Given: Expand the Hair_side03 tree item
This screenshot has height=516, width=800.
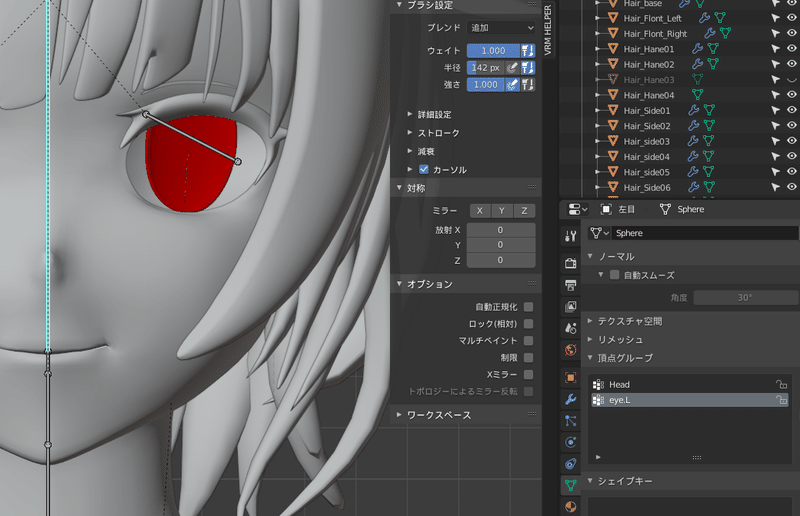Looking at the screenshot, I should 597,141.
